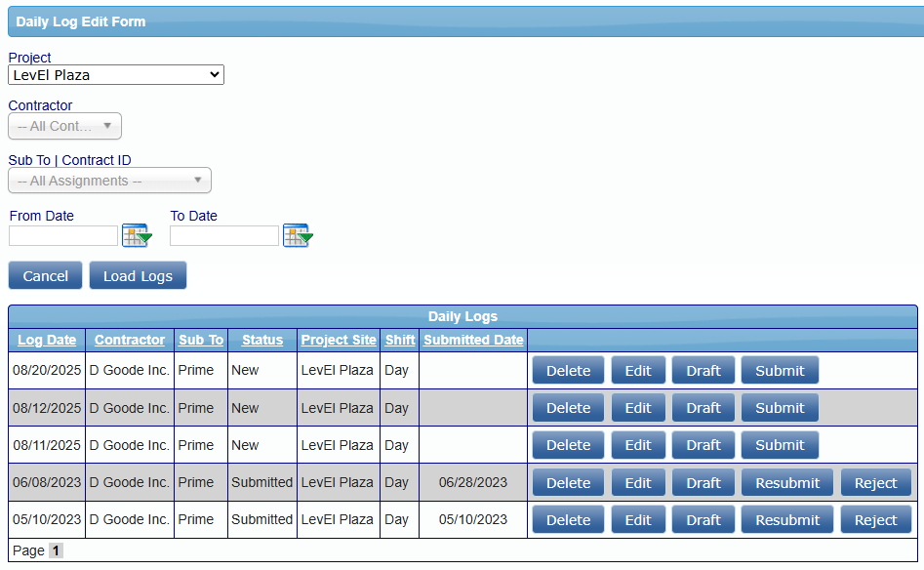Expand the All Assignments dropdown
This screenshot has height=570, width=924.
[x=109, y=181]
